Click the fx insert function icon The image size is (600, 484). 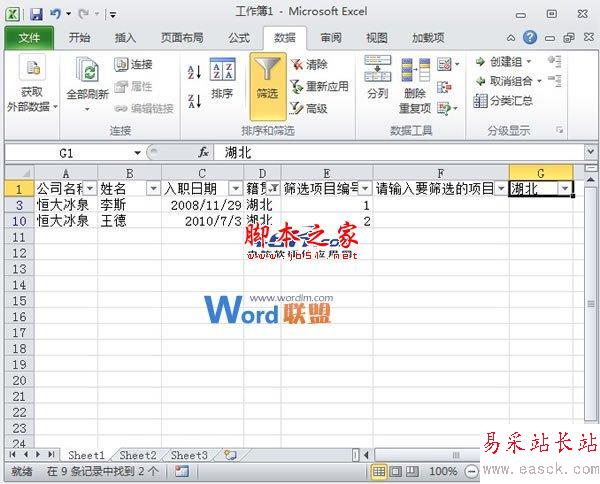coord(204,153)
